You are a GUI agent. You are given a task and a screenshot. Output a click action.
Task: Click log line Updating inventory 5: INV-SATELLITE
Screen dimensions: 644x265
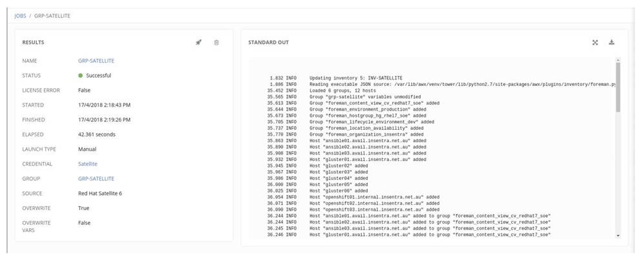tap(356, 78)
